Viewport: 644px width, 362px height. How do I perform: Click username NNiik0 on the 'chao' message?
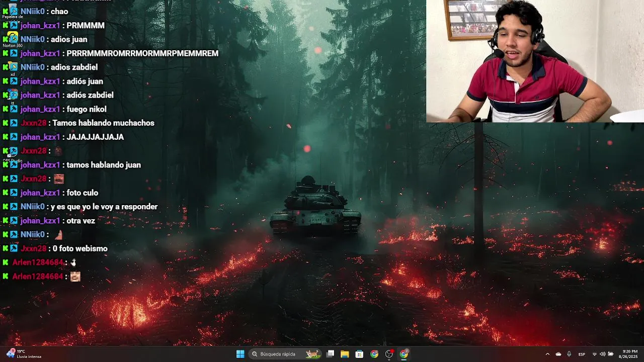[33, 12]
